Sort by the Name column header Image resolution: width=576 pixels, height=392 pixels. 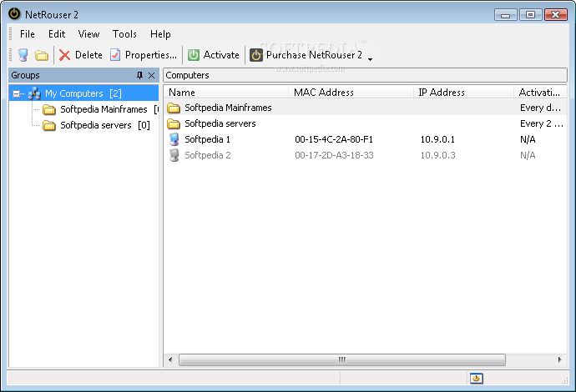pyautogui.click(x=226, y=92)
